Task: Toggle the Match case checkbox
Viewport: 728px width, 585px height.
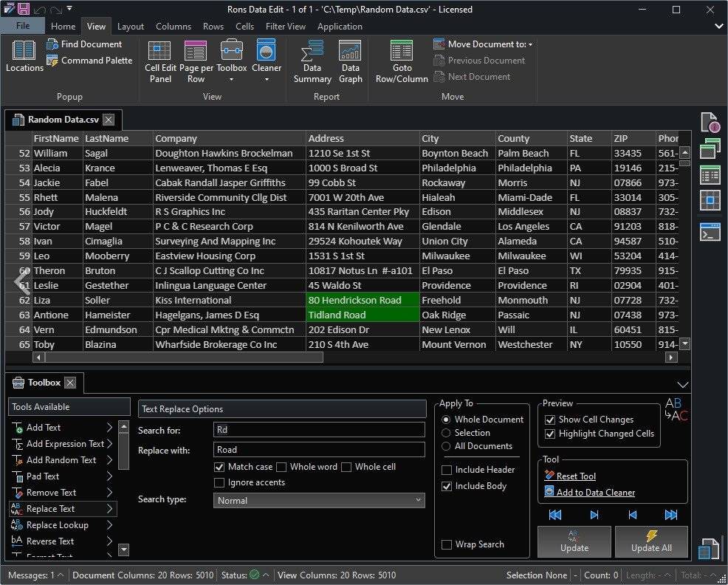Action: point(219,467)
